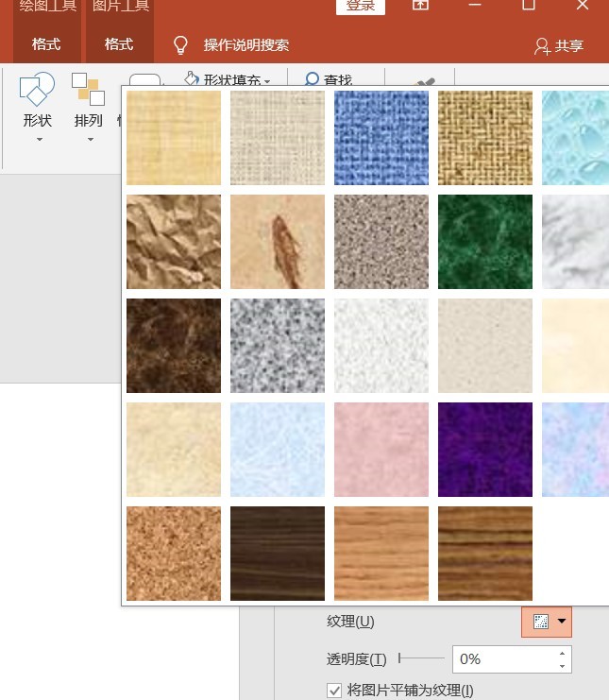
Task: Click the Sign in button
Action: point(361,7)
